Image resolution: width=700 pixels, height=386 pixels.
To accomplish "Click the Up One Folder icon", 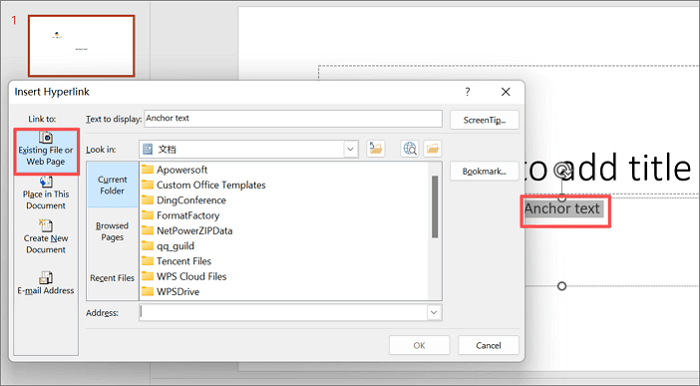I will (x=376, y=149).
